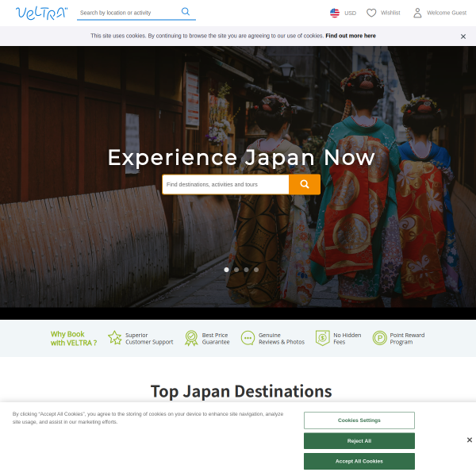The image size is (476, 476).
Task: Click the Superior Customer Support star icon
Action: (115, 338)
